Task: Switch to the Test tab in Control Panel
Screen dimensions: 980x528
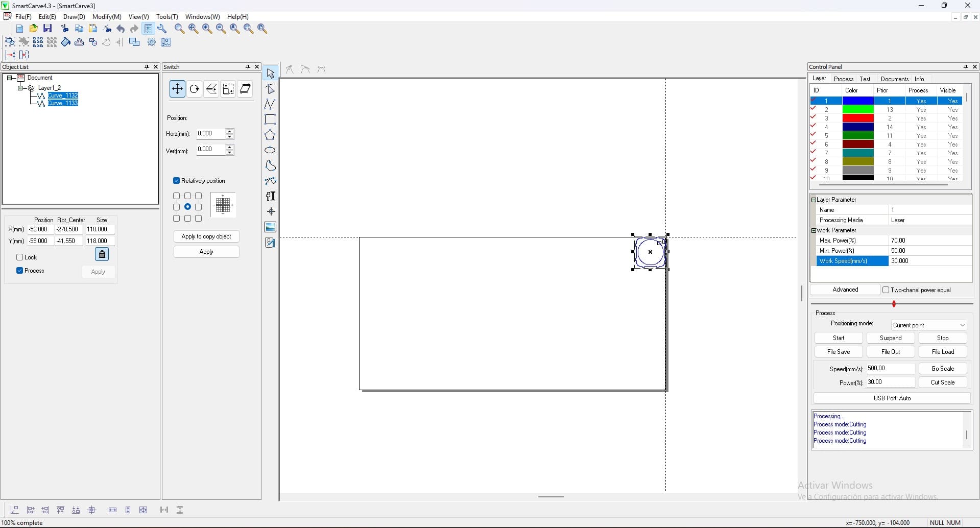Action: pyautogui.click(x=865, y=79)
